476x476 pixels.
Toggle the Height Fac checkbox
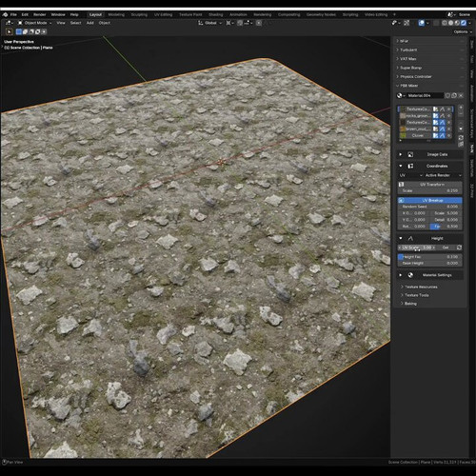click(x=401, y=257)
